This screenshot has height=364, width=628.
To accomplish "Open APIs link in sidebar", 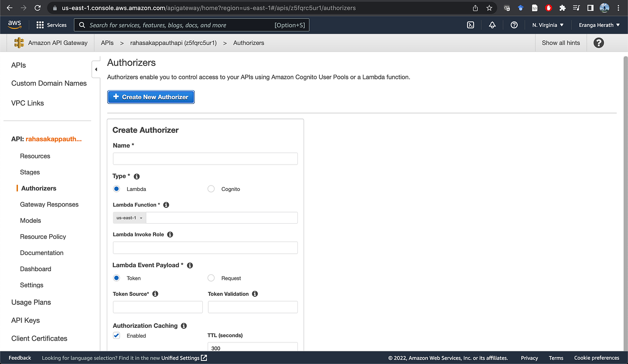I will coord(18,65).
